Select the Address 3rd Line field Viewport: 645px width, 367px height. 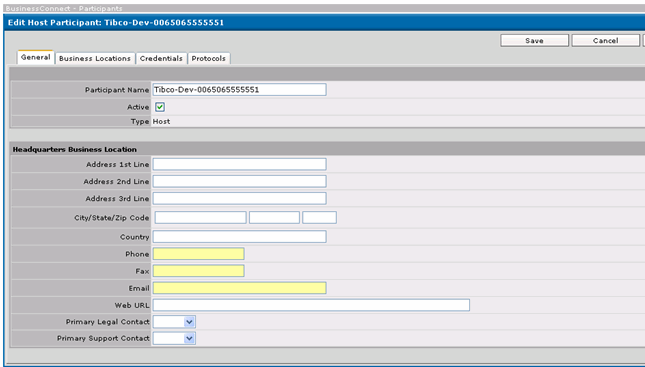239,198
